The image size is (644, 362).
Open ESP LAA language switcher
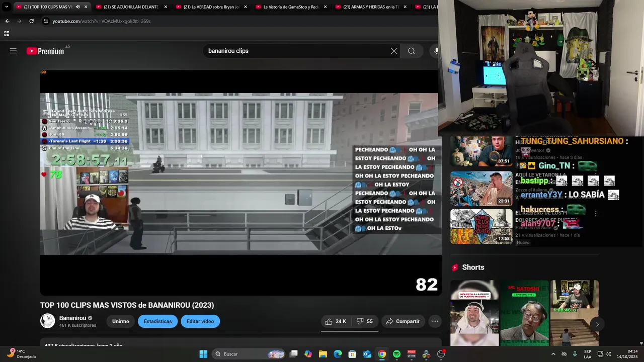(588, 354)
